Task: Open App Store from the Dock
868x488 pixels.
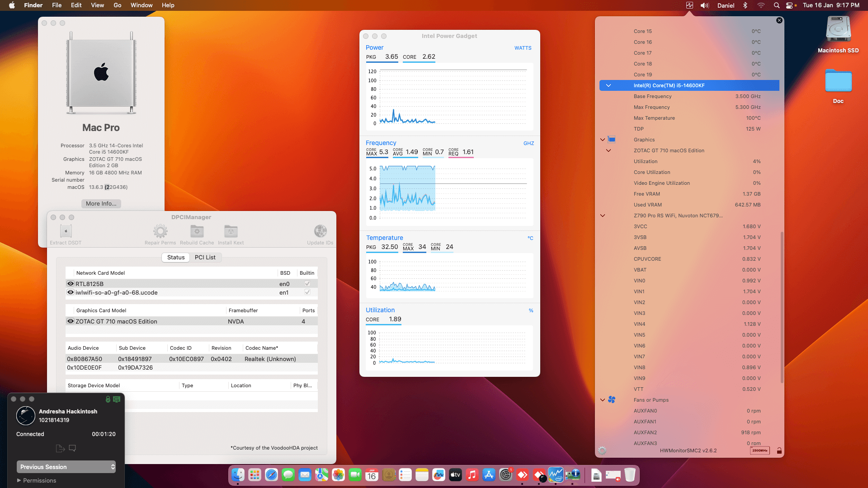Action: (x=489, y=475)
